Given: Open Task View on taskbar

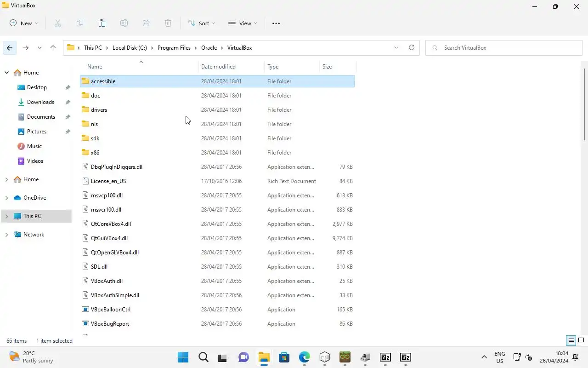Looking at the screenshot, I should pos(223,357).
